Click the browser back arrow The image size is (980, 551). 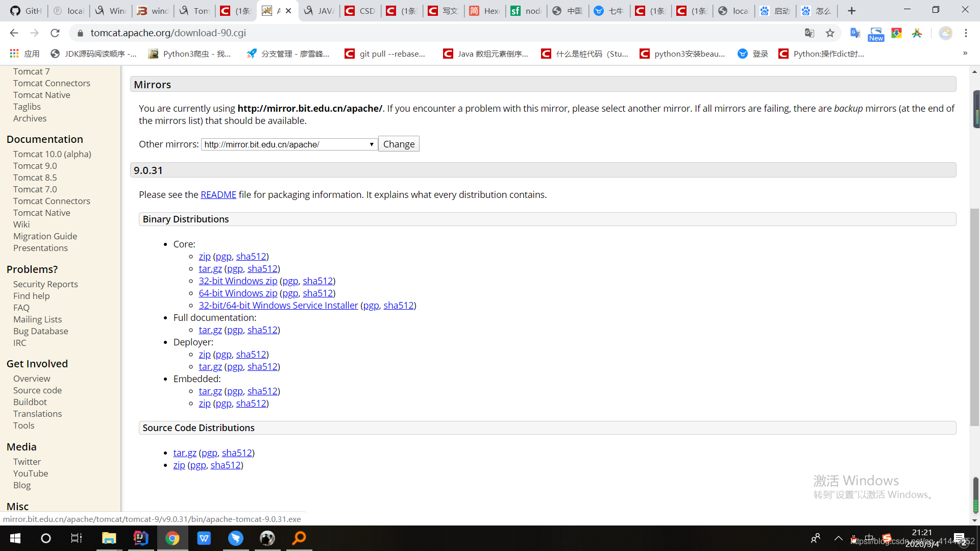point(14,33)
